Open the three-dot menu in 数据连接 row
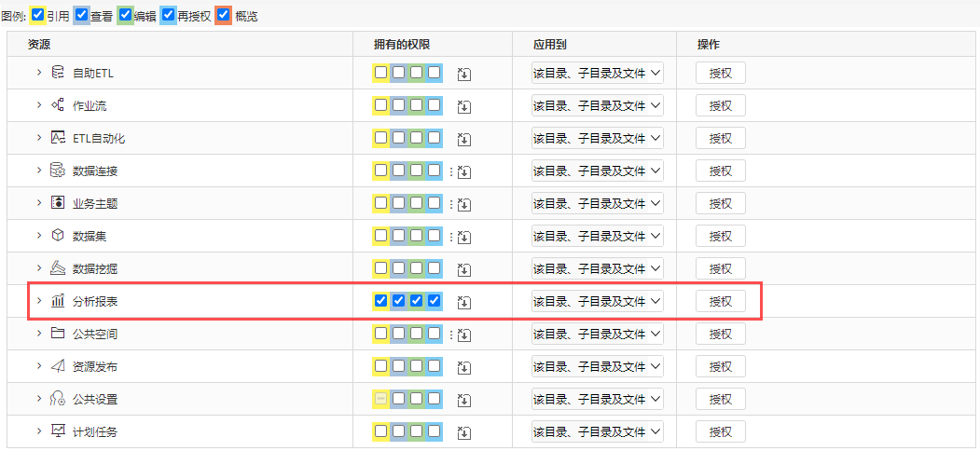 pos(450,171)
